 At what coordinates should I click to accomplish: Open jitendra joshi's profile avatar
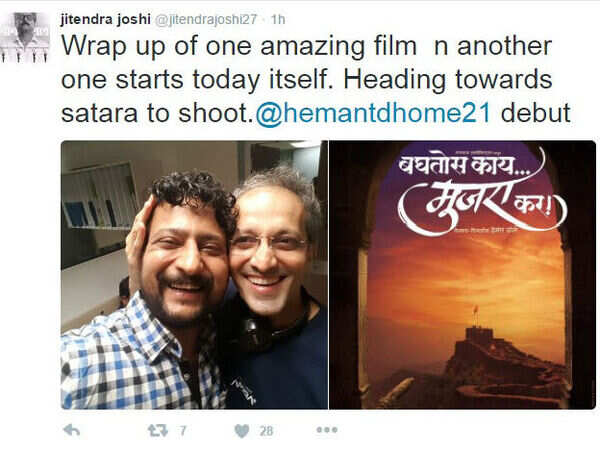pos(24,37)
